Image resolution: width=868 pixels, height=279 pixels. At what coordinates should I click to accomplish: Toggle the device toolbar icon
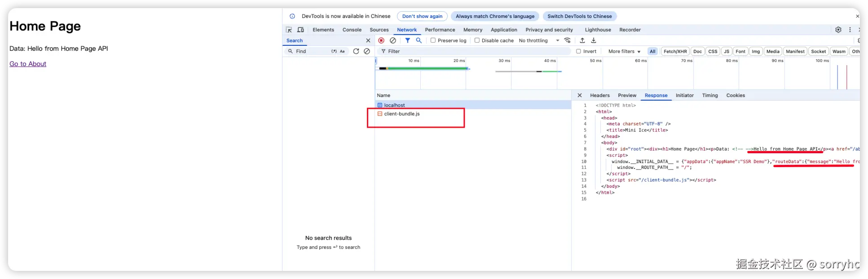click(x=300, y=30)
